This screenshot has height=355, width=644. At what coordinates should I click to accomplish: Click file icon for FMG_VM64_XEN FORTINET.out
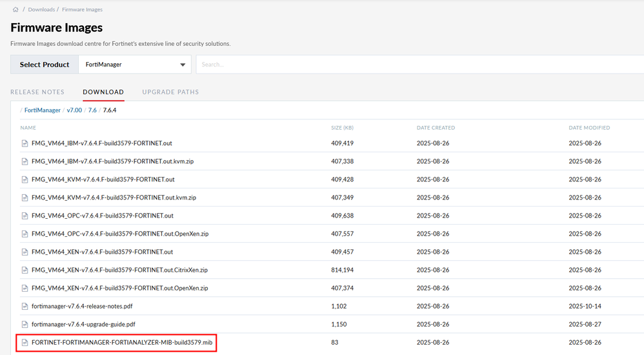pyautogui.click(x=25, y=252)
